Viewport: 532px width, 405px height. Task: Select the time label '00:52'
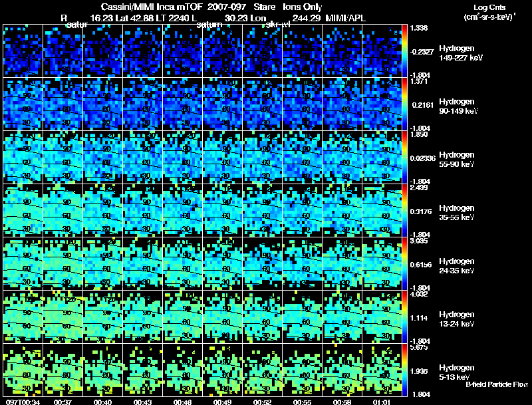[x=262, y=402]
